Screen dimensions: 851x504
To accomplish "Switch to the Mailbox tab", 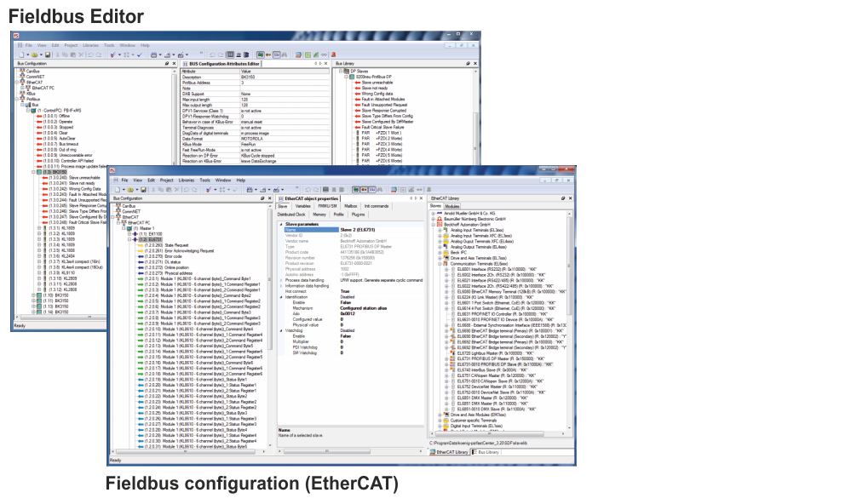I will pos(350,206).
